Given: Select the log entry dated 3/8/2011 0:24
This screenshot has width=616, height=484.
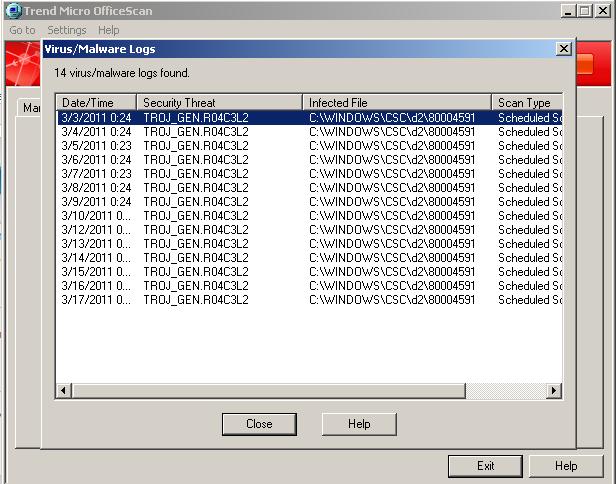Looking at the screenshot, I should click(x=310, y=188).
